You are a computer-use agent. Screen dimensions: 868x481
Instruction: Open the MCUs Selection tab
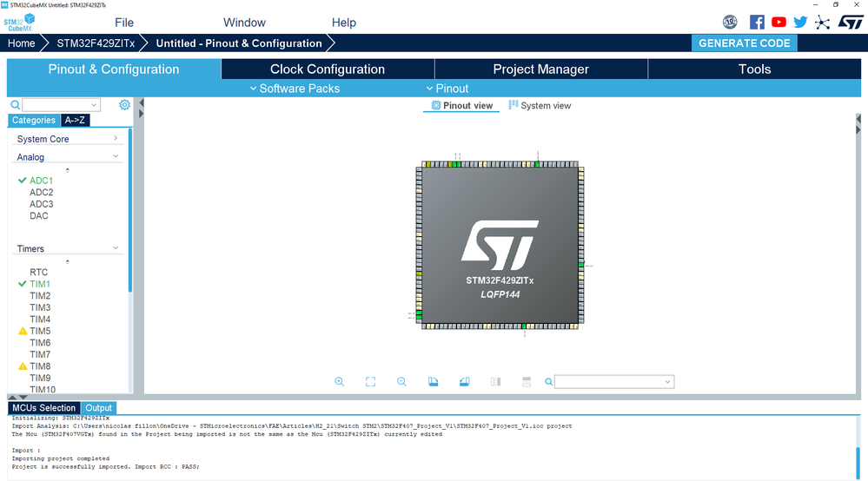tap(43, 408)
